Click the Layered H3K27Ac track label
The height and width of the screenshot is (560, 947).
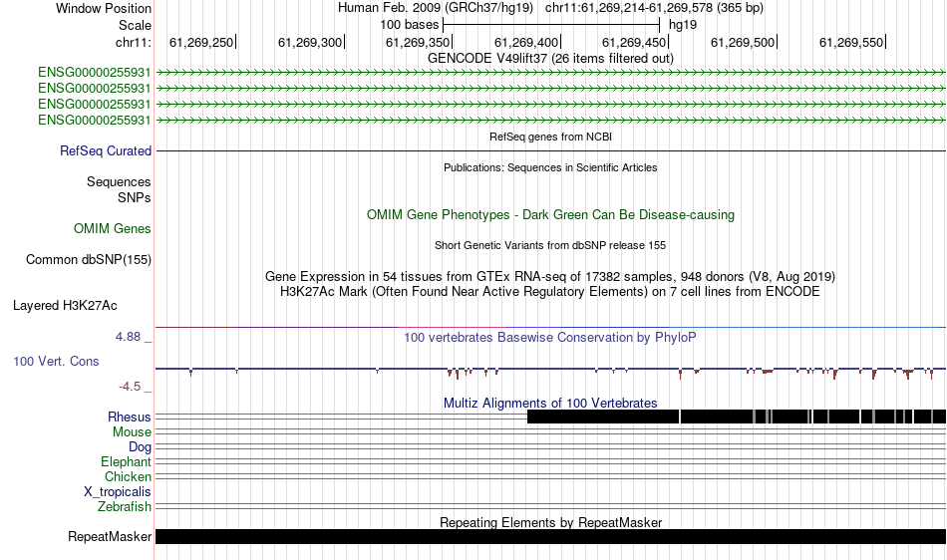click(65, 305)
